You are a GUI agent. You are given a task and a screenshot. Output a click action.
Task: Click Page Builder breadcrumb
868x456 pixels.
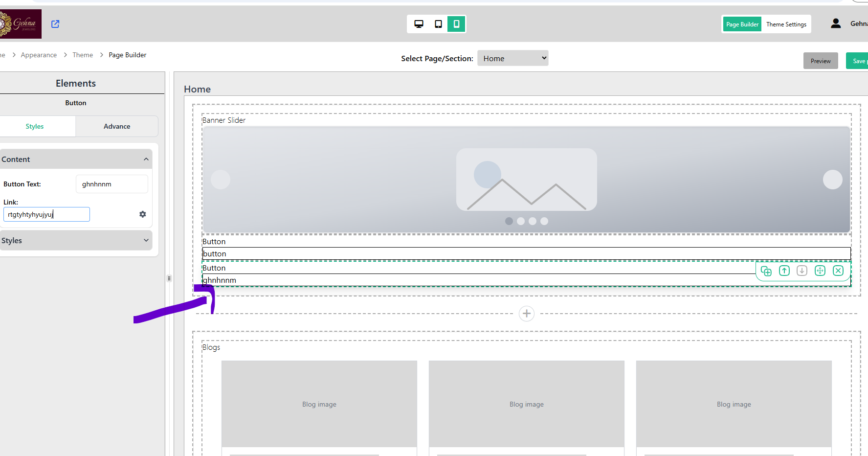(128, 55)
